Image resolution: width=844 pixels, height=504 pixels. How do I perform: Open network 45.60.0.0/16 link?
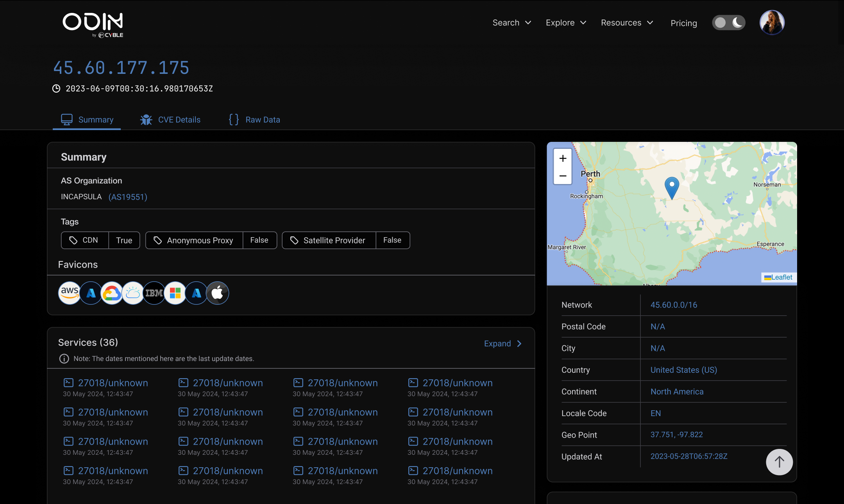[x=674, y=305]
